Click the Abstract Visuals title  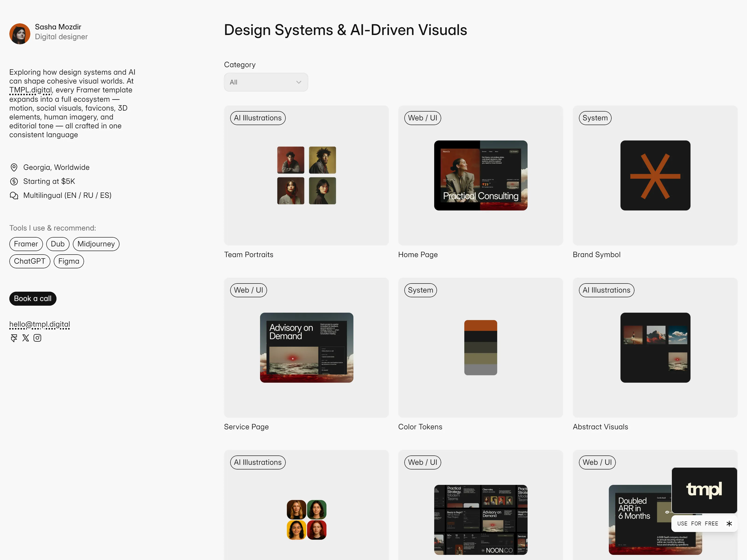pyautogui.click(x=600, y=427)
